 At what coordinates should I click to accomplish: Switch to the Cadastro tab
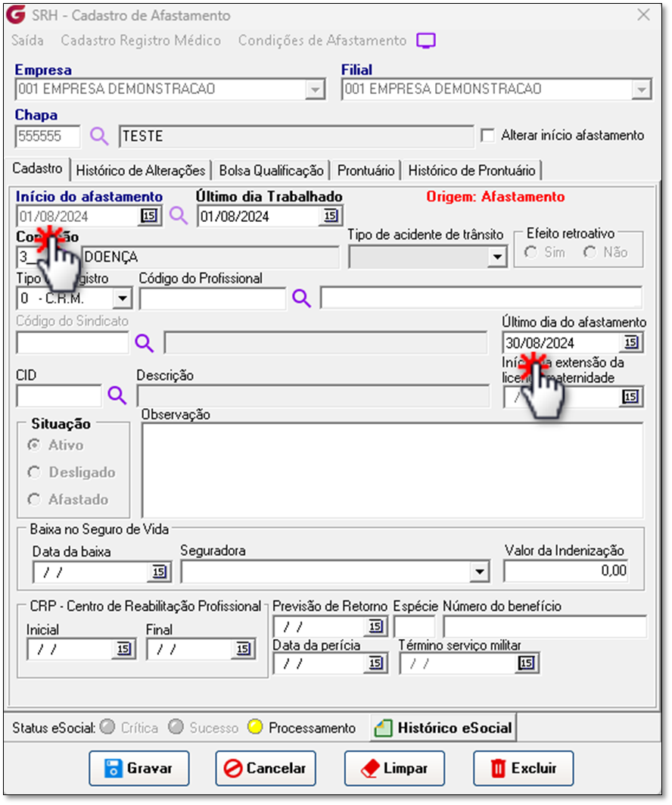click(37, 168)
